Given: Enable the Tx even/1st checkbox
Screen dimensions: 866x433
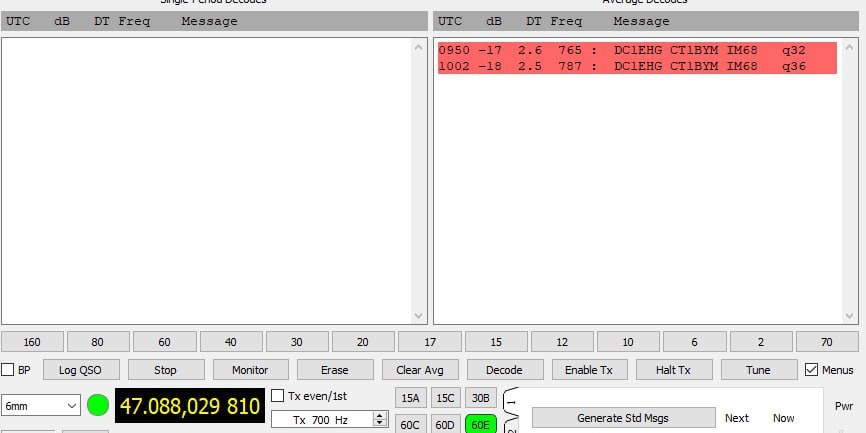Looking at the screenshot, I should pyautogui.click(x=278, y=396).
